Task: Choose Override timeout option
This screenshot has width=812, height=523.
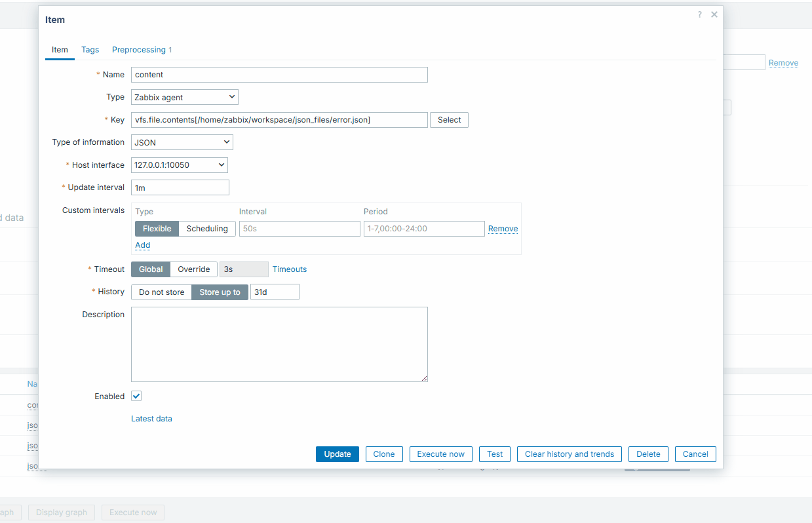Action: pyautogui.click(x=194, y=269)
